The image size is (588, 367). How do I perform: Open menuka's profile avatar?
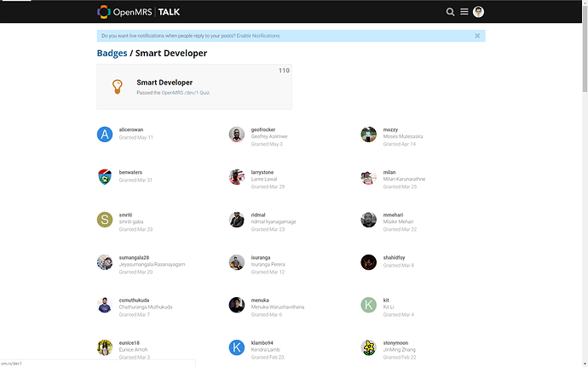(237, 305)
